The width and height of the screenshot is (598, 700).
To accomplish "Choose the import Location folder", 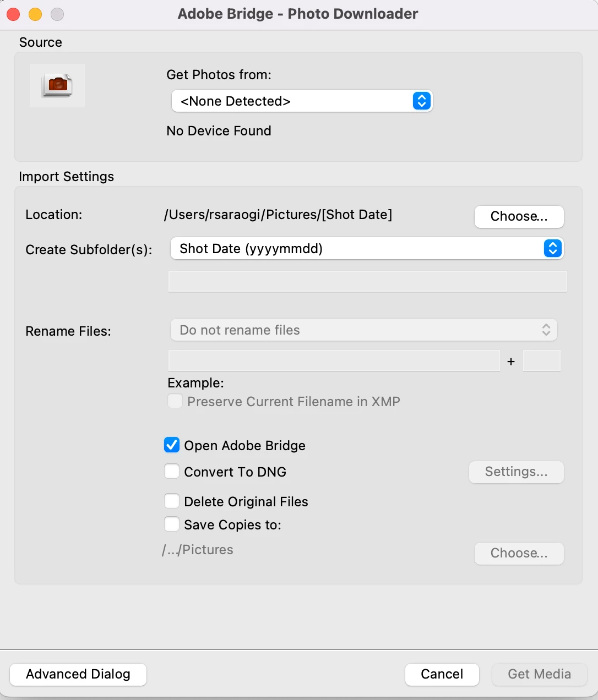I will 519,216.
